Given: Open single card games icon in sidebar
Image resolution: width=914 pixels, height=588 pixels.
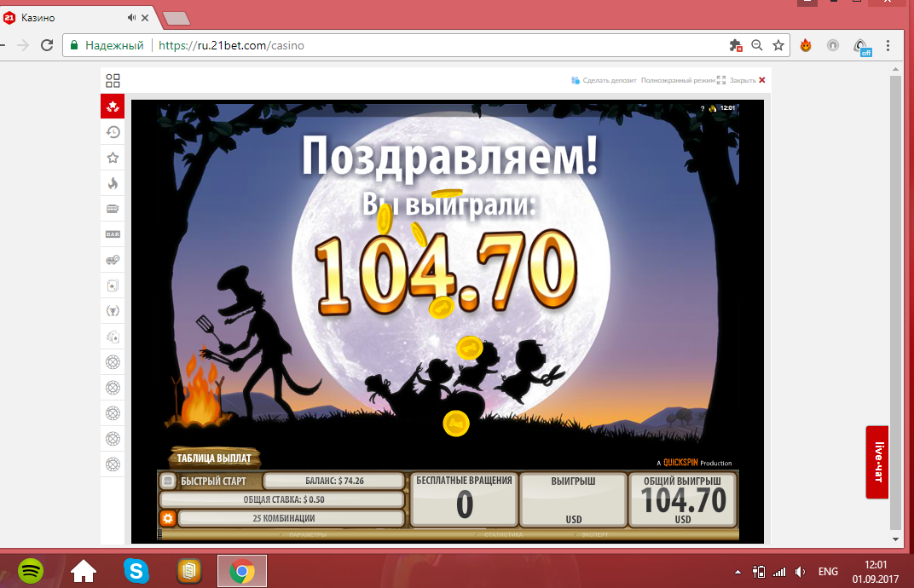Looking at the screenshot, I should (113, 285).
